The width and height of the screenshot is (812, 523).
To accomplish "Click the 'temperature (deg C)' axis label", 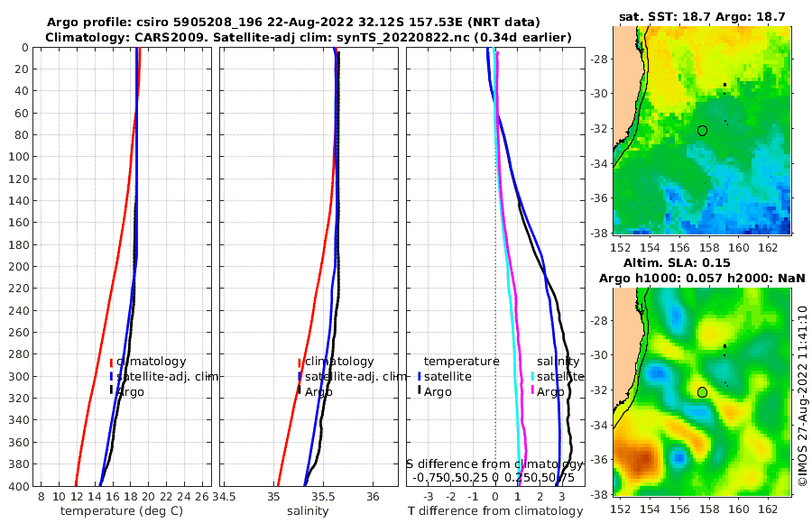I will coord(122,511).
